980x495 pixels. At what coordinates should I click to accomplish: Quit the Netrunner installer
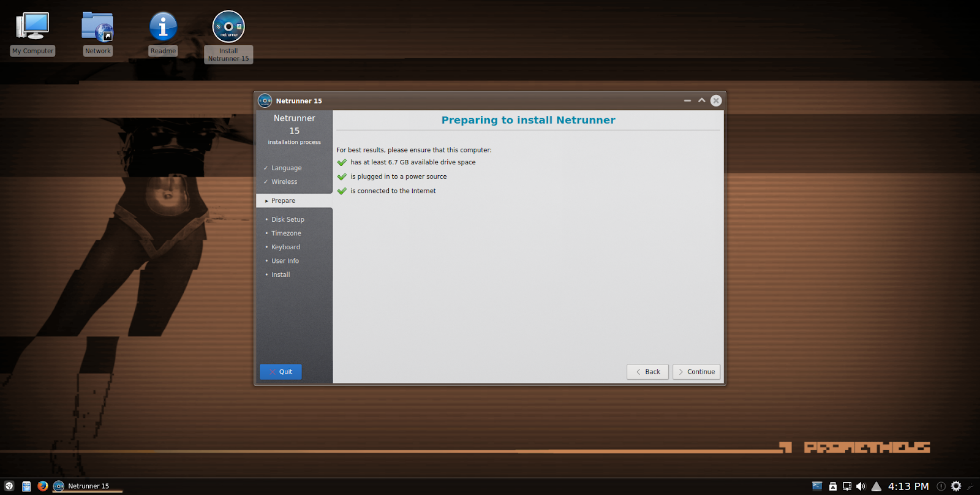(281, 372)
